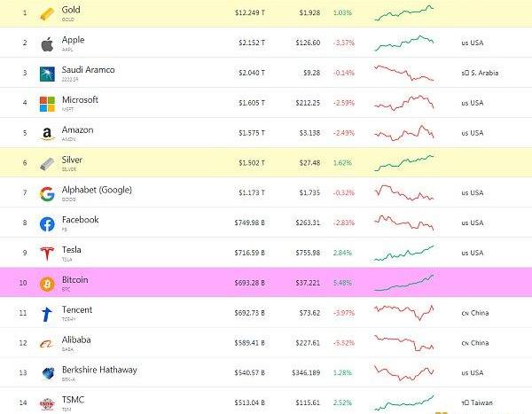Click the orange Bitcoin logo icon
Screen dimensions: 532x414
(47, 284)
